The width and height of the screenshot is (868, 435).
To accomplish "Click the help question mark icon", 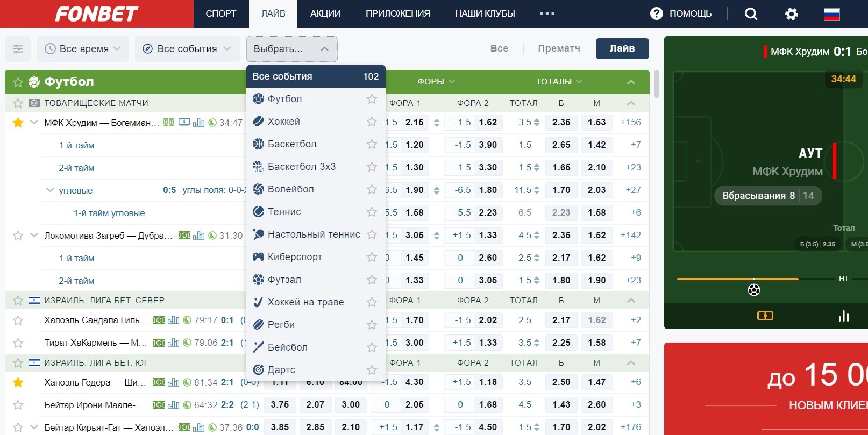I will [657, 13].
